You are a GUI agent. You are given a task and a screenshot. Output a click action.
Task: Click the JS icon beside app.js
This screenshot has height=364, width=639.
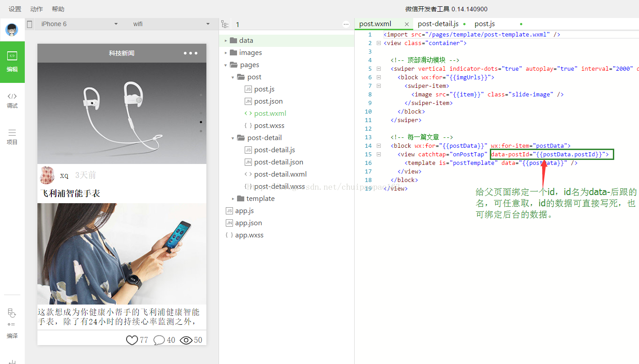229,211
